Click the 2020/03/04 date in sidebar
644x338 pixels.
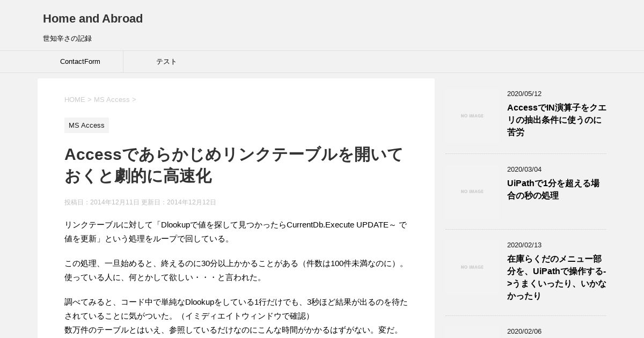(x=524, y=170)
